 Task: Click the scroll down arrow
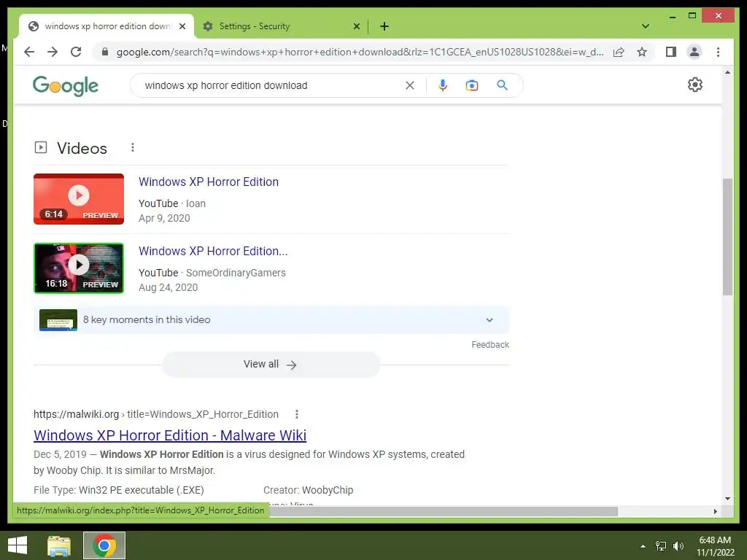727,499
